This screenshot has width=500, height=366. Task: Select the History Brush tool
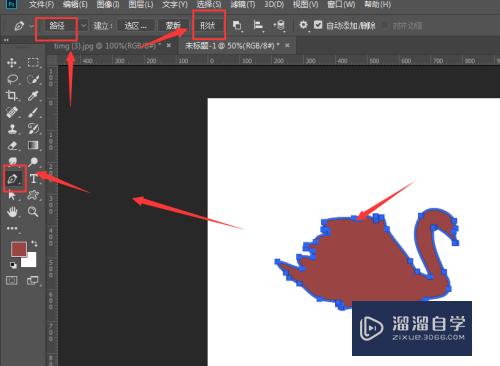click(x=33, y=129)
